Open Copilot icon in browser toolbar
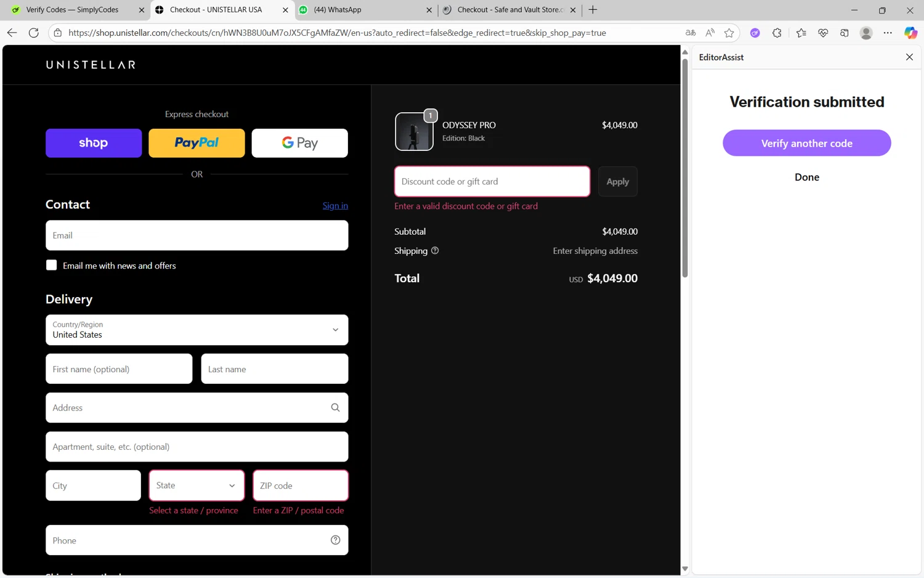Screen dimensions: 924x578 coord(910,33)
